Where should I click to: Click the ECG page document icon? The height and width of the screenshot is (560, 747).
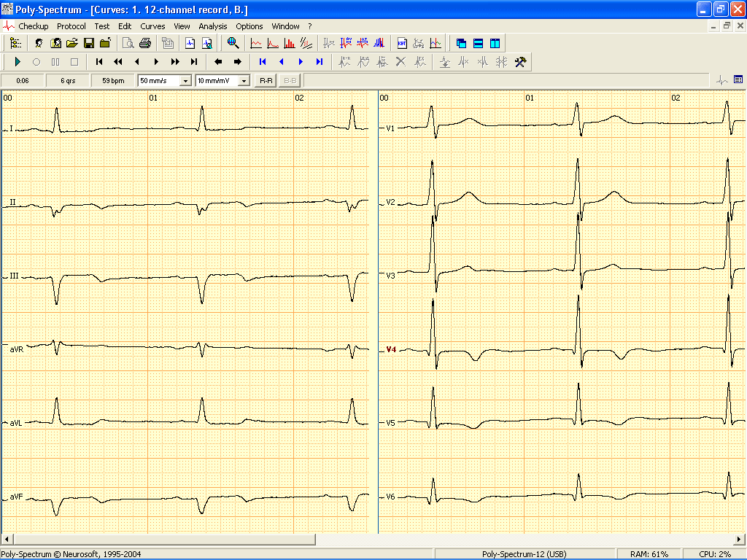(x=190, y=43)
